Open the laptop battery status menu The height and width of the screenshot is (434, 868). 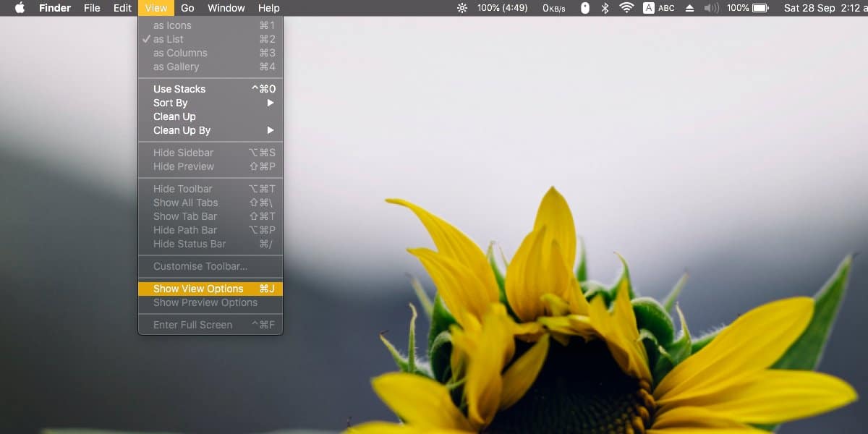(745, 8)
